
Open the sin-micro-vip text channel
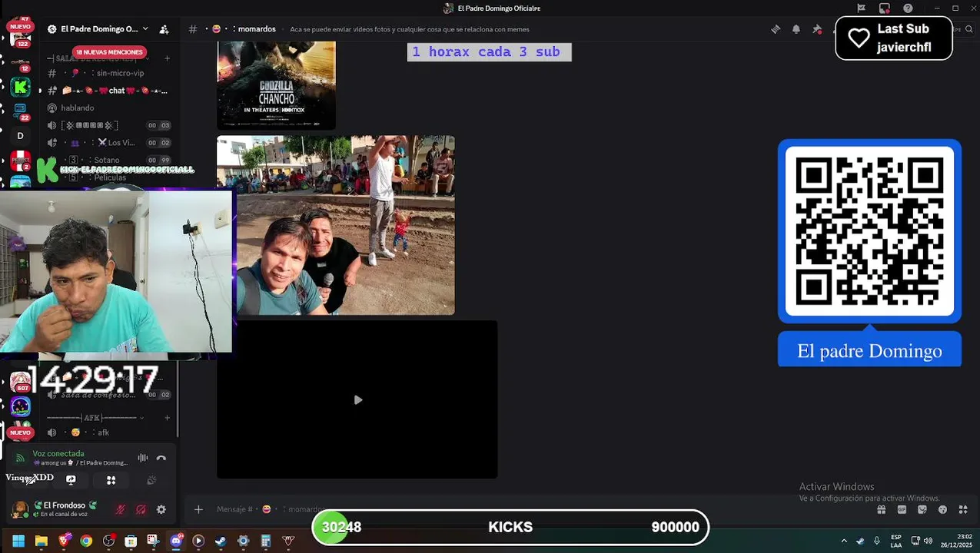click(x=108, y=73)
